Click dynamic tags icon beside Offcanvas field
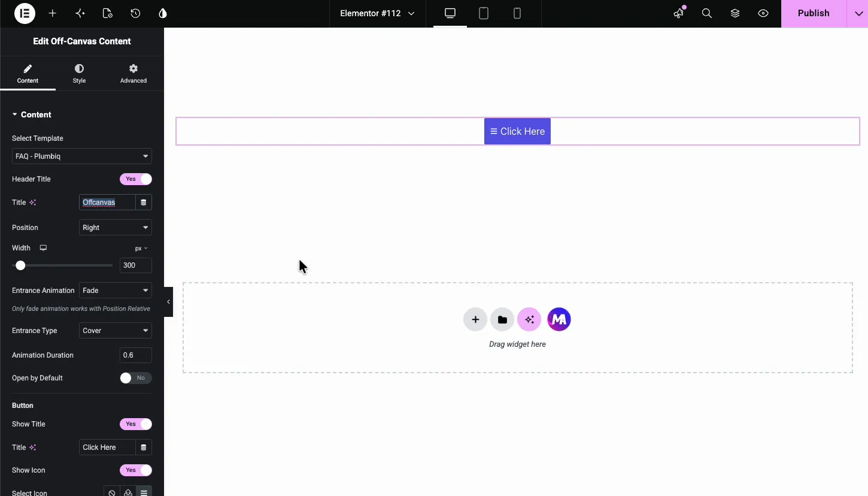The width and height of the screenshot is (868, 496). point(144,202)
